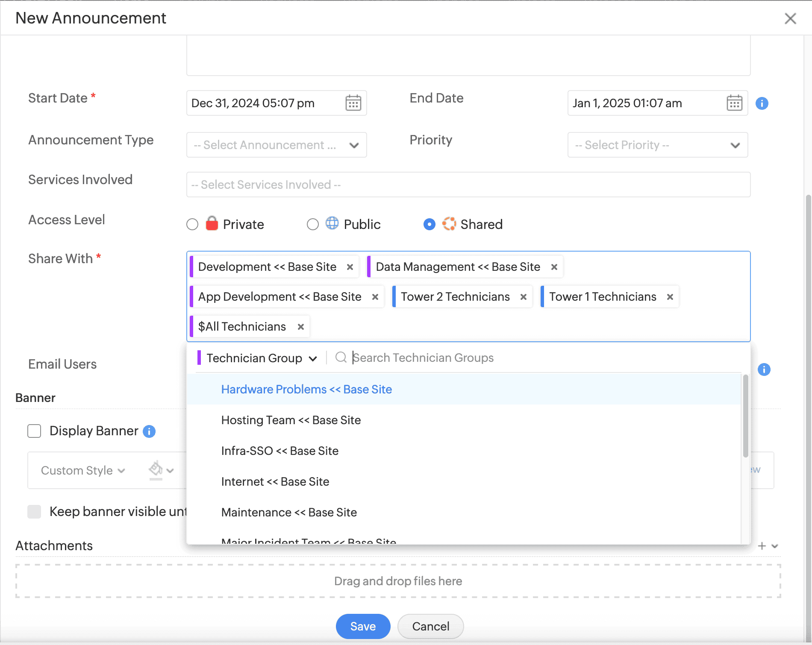812x645 pixels.
Task: Open the Start Date calendar picker
Action: click(353, 103)
